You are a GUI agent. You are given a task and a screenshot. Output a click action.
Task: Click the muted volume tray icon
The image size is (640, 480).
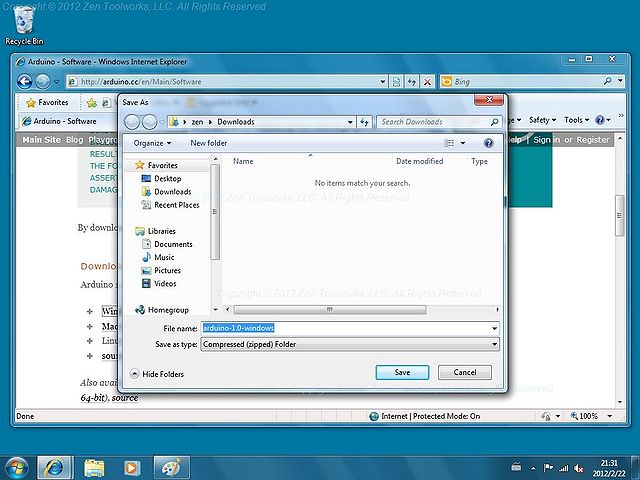pyautogui.click(x=578, y=468)
